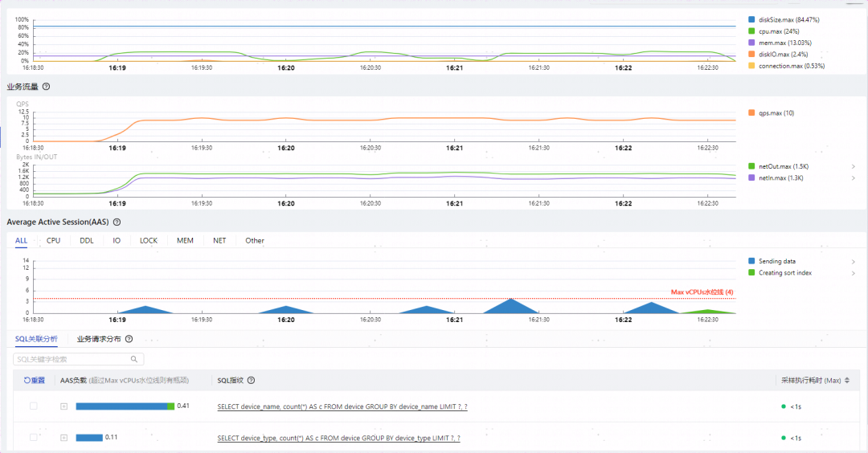Toggle diskSize.max legend swatch
Image resolution: width=868 pixels, height=453 pixels.
coord(751,19)
